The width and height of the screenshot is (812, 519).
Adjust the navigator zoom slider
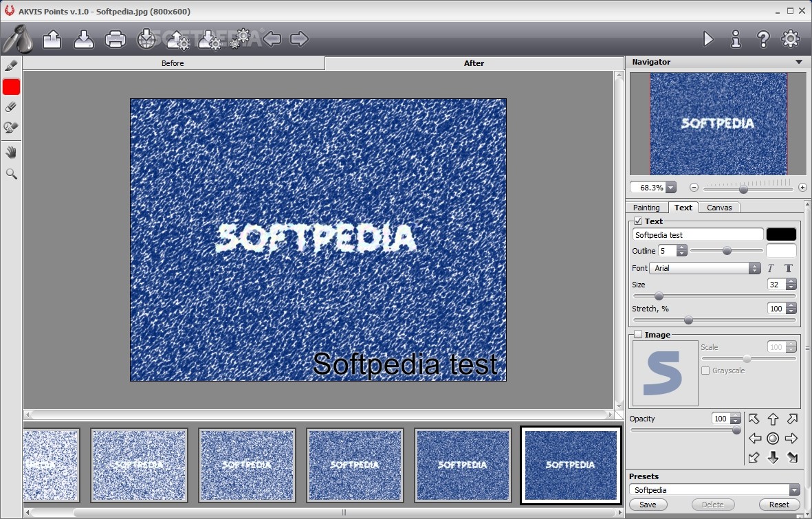(743, 189)
